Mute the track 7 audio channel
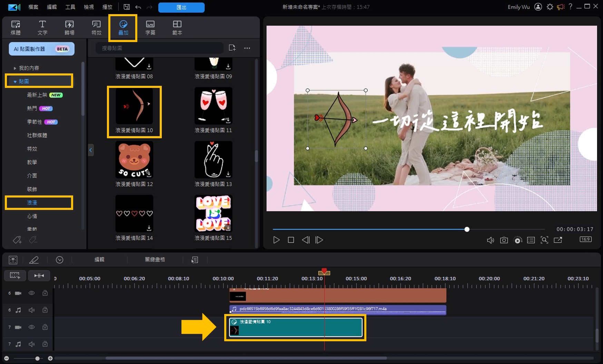The width and height of the screenshot is (603, 364). point(32,344)
